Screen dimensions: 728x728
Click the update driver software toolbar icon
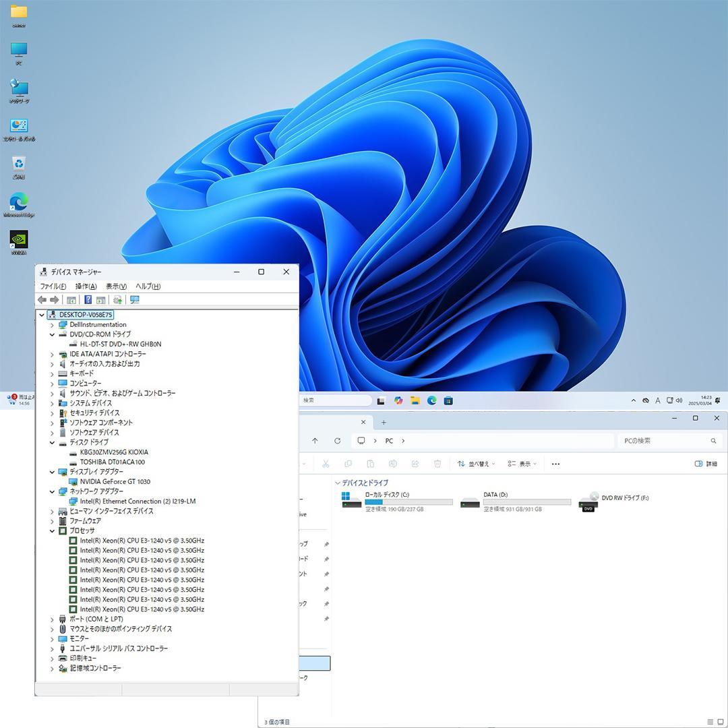[117, 300]
